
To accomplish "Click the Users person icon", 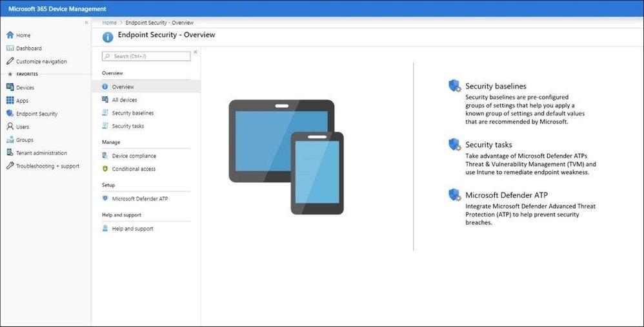I will pyautogui.click(x=10, y=127).
